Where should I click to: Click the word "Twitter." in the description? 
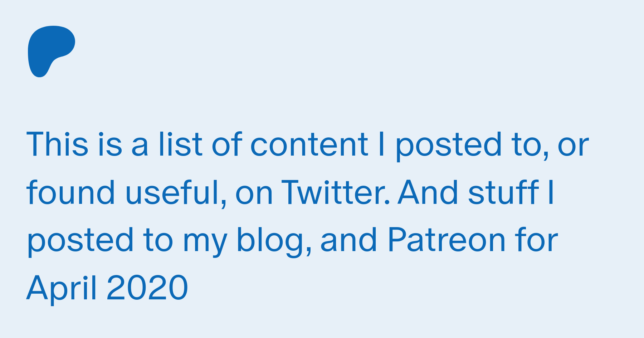tap(336, 192)
